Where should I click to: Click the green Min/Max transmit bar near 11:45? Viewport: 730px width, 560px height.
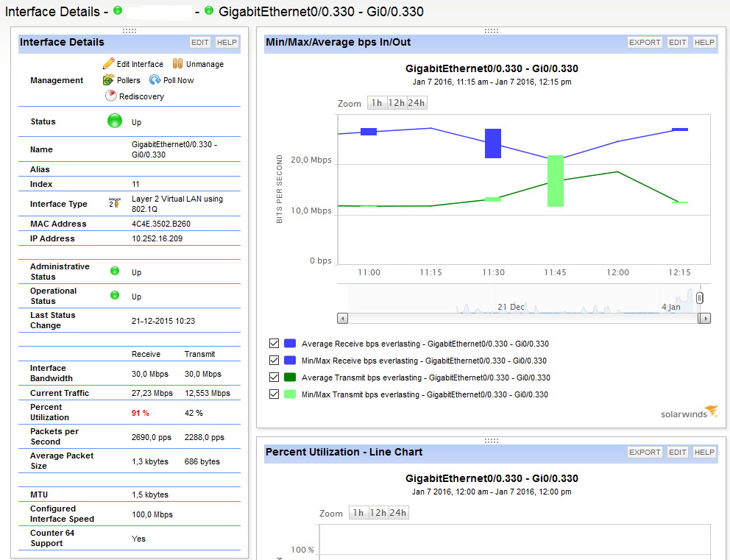tap(556, 180)
